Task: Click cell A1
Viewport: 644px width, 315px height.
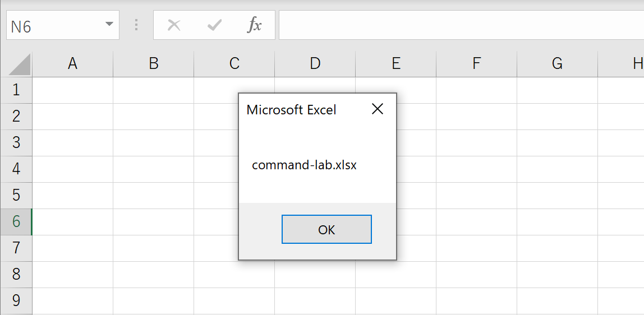Action: pyautogui.click(x=73, y=90)
